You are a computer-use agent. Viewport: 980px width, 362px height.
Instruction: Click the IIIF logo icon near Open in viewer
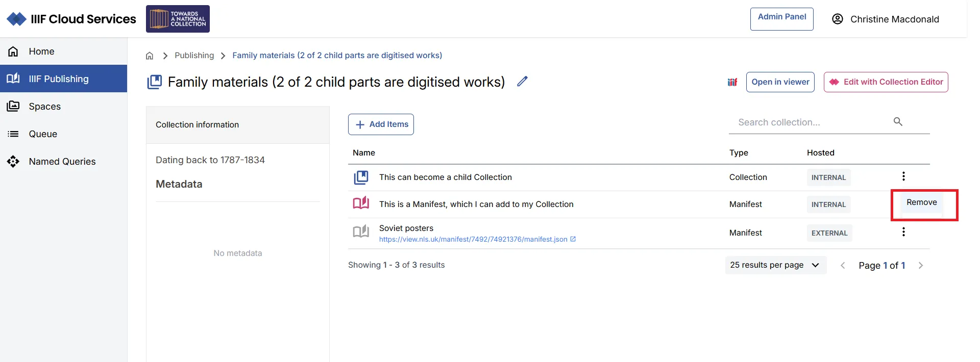pyautogui.click(x=732, y=82)
